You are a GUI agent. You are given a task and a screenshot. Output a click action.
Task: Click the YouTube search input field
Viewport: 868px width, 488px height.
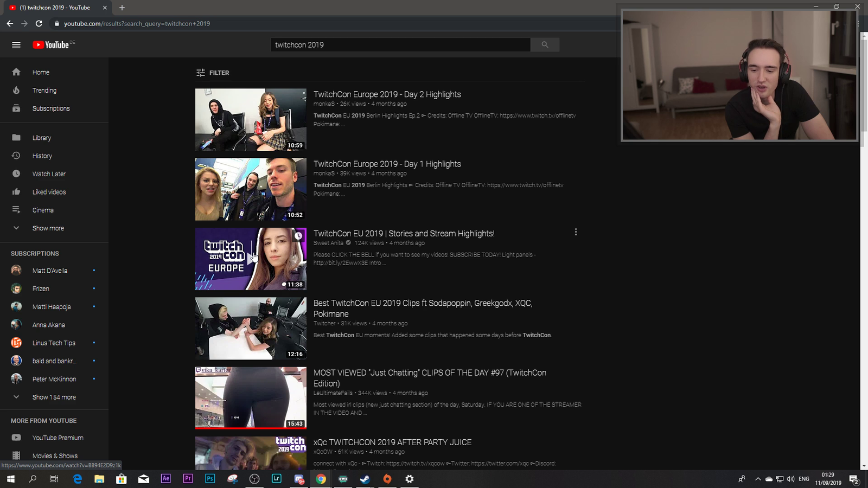pyautogui.click(x=400, y=45)
